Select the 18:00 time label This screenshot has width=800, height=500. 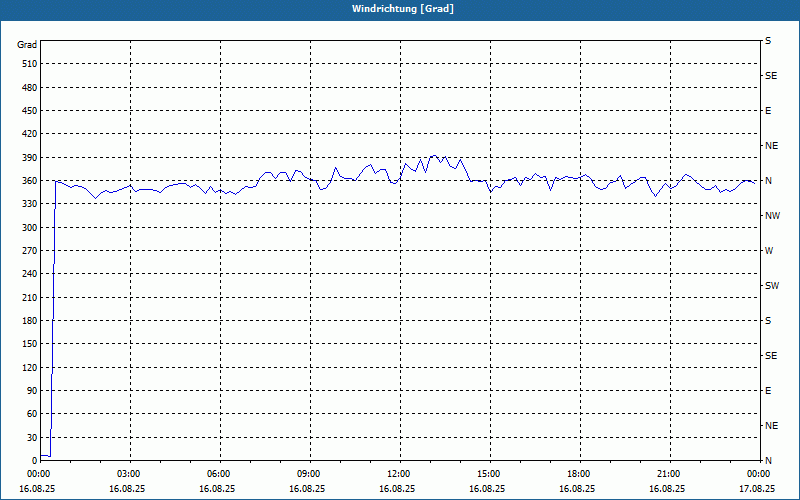(579, 474)
